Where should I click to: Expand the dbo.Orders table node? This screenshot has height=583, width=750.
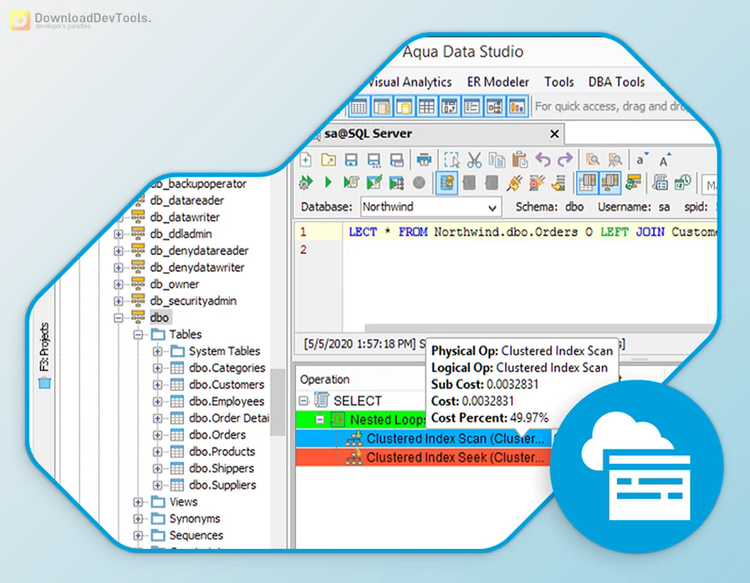coord(157,435)
